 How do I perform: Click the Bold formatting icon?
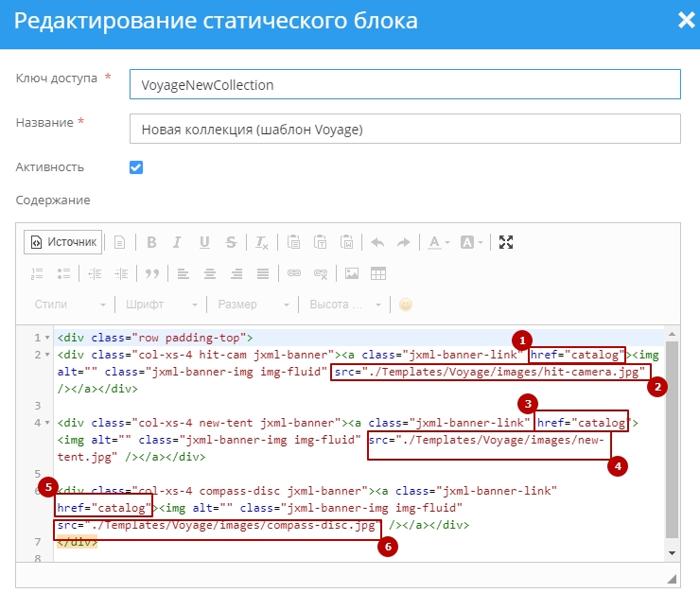150,242
